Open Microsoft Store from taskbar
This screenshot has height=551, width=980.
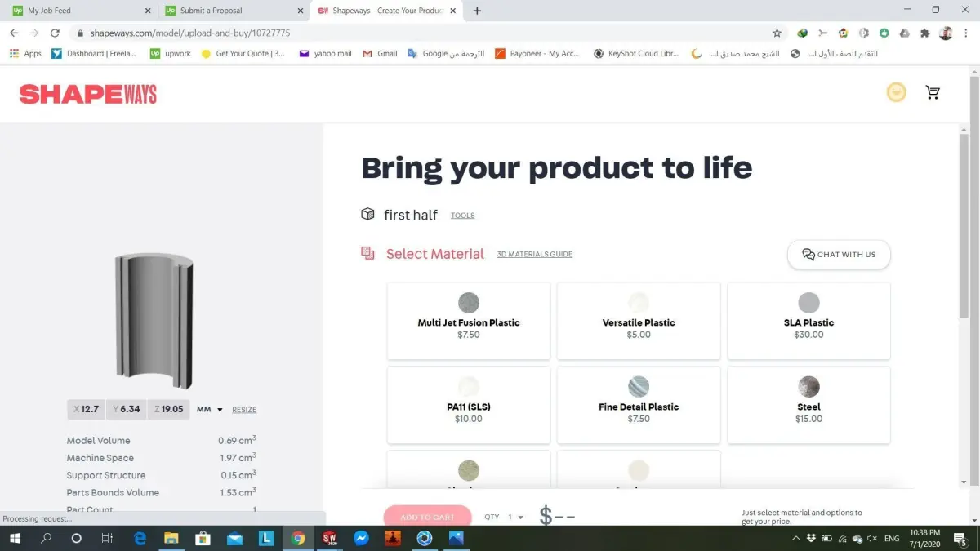coord(203,539)
